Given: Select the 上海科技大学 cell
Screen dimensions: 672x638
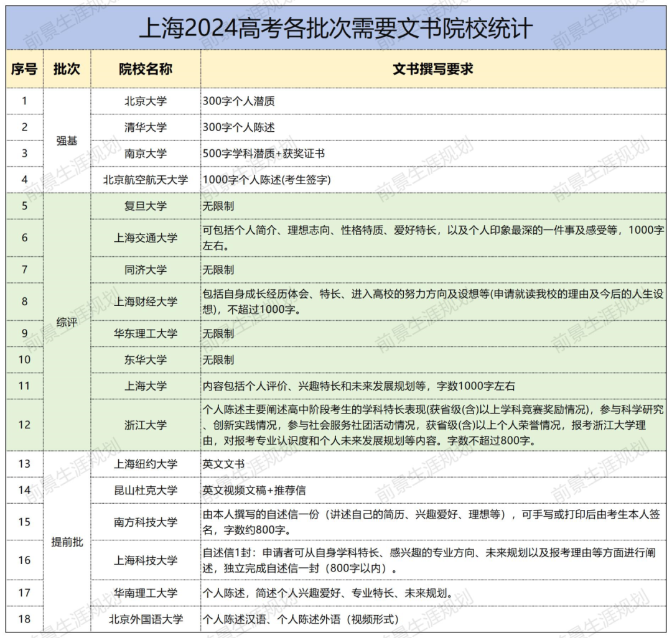Looking at the screenshot, I should tap(146, 560).
